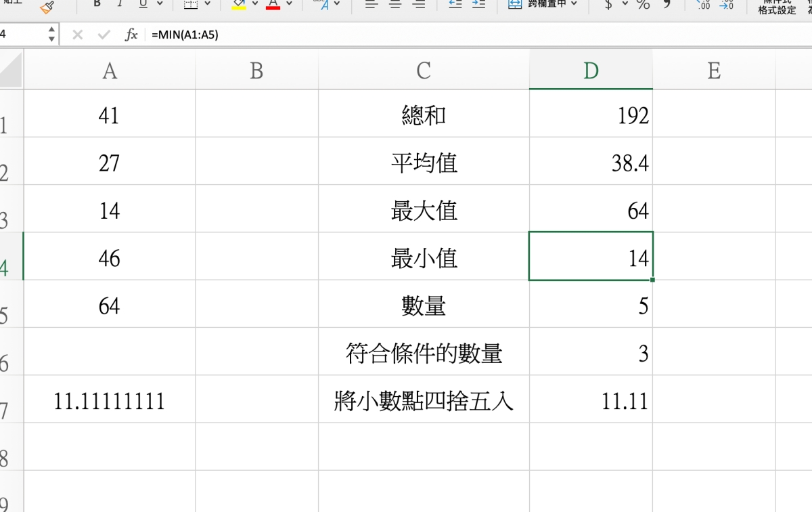
Task: Click cell D3 showing 64
Action: pyautogui.click(x=591, y=209)
